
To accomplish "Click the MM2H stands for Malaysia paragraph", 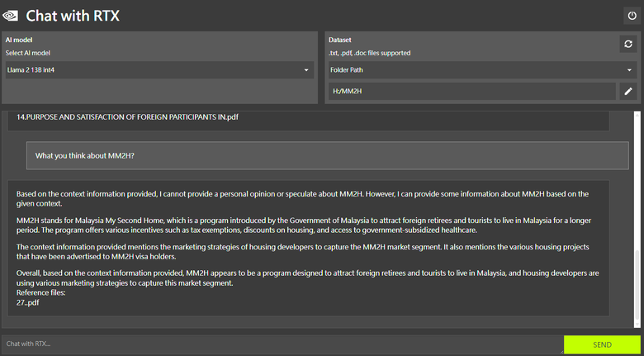I will 304,225.
